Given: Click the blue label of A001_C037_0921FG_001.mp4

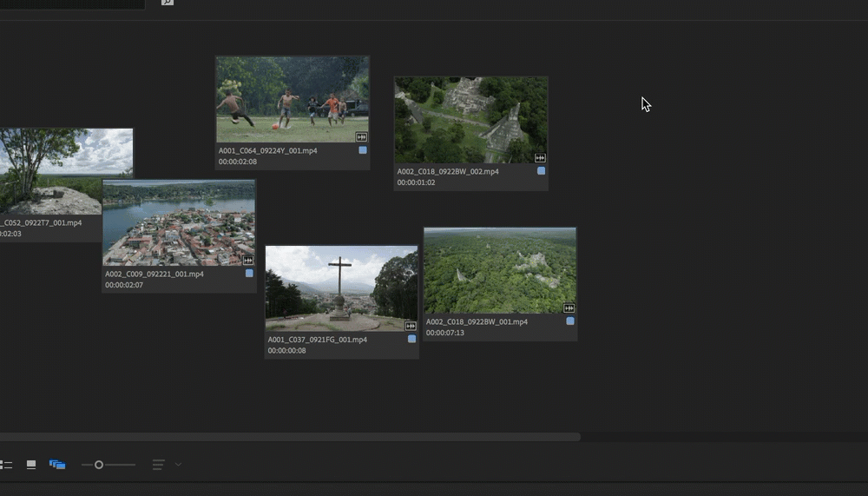Looking at the screenshot, I should click(x=411, y=339).
